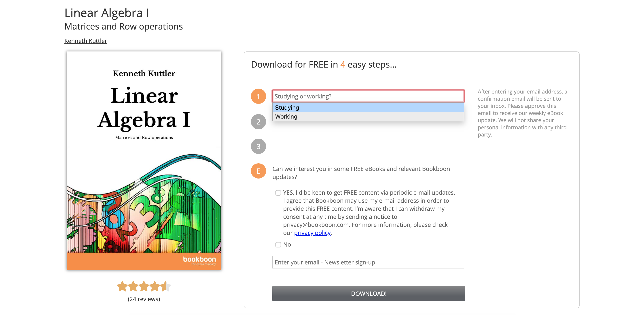Click the 'Studying or working?' dropdown
This screenshot has width=644, height=315.
click(369, 96)
